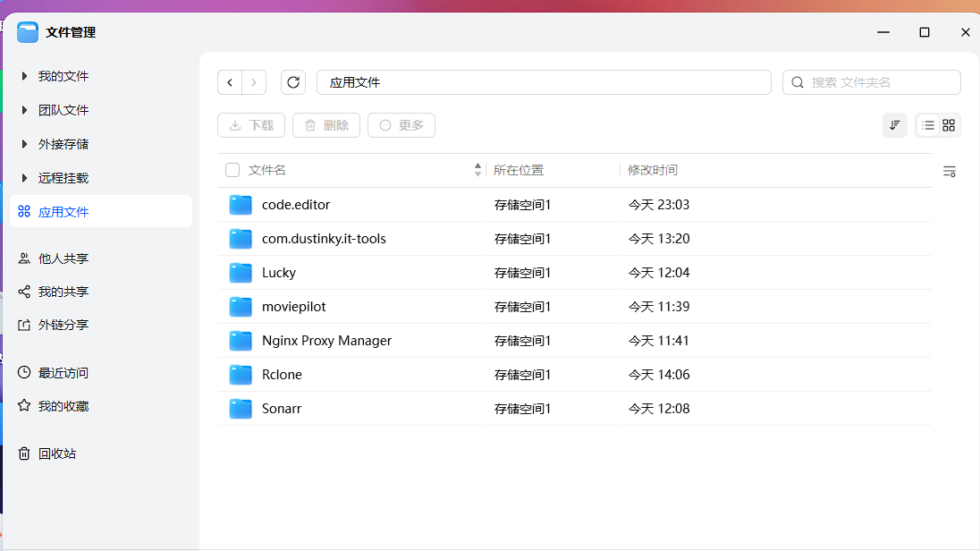Screen dimensions: 980x551
Task: Click the 应用文件 path address bar
Action: 544,82
